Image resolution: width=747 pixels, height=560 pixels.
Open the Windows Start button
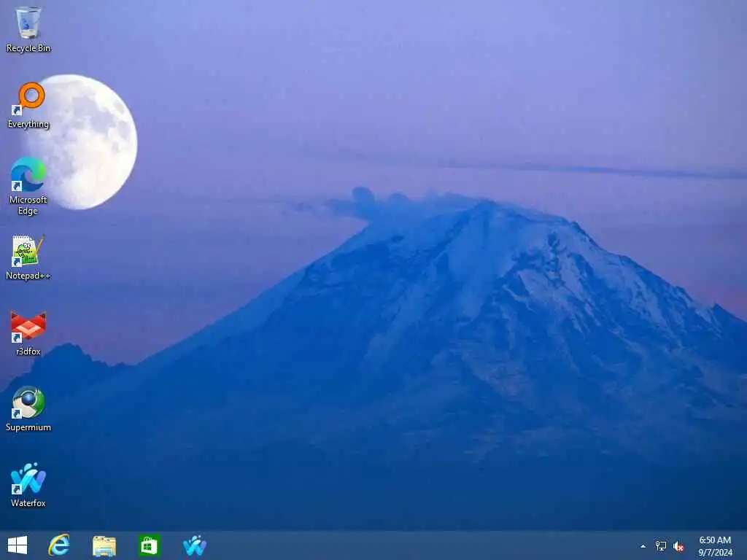(x=18, y=545)
